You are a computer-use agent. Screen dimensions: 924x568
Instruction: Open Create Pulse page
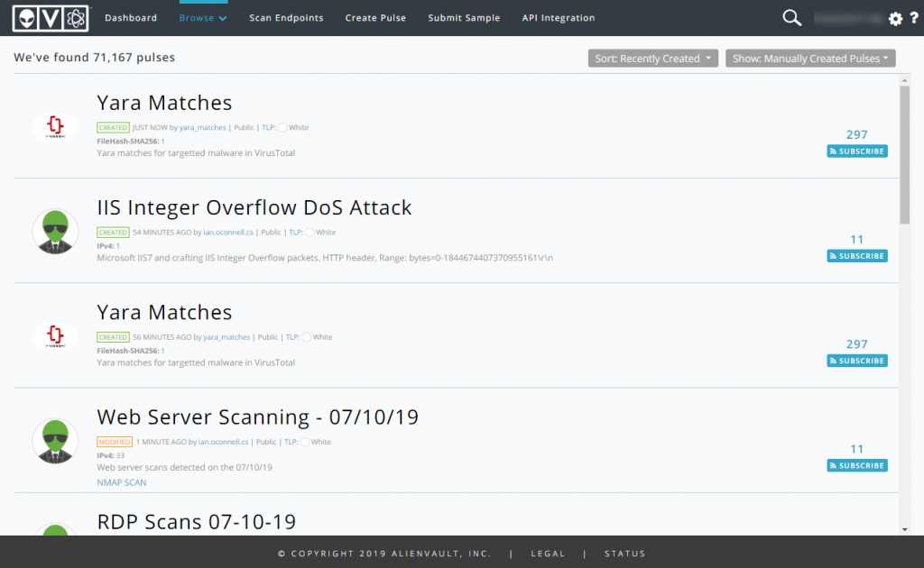(x=375, y=18)
